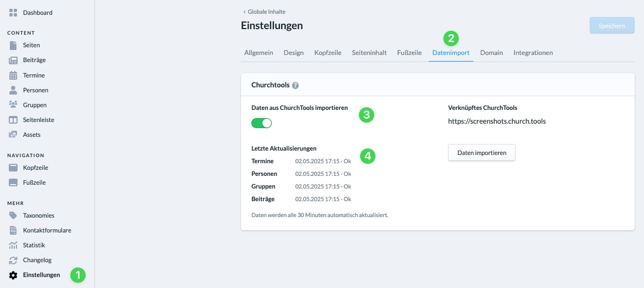The image size is (644, 288).
Task: Click the Seiten page icon
Action: (x=13, y=45)
